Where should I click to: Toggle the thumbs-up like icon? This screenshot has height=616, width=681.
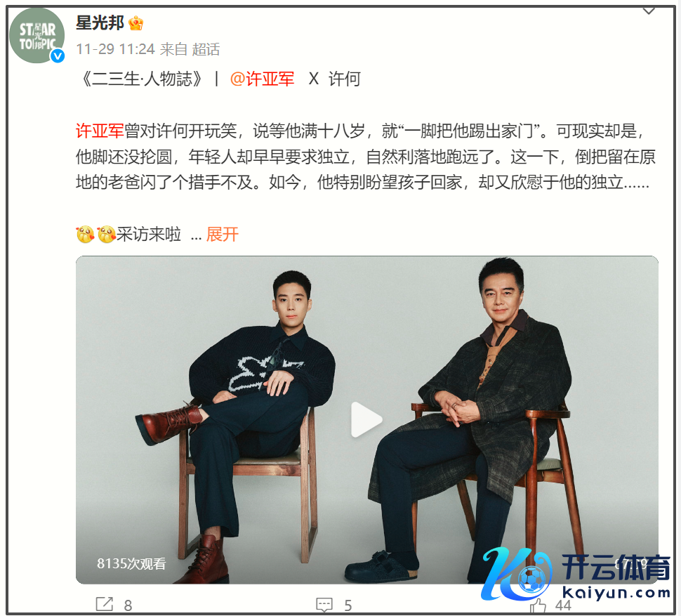pos(538,605)
